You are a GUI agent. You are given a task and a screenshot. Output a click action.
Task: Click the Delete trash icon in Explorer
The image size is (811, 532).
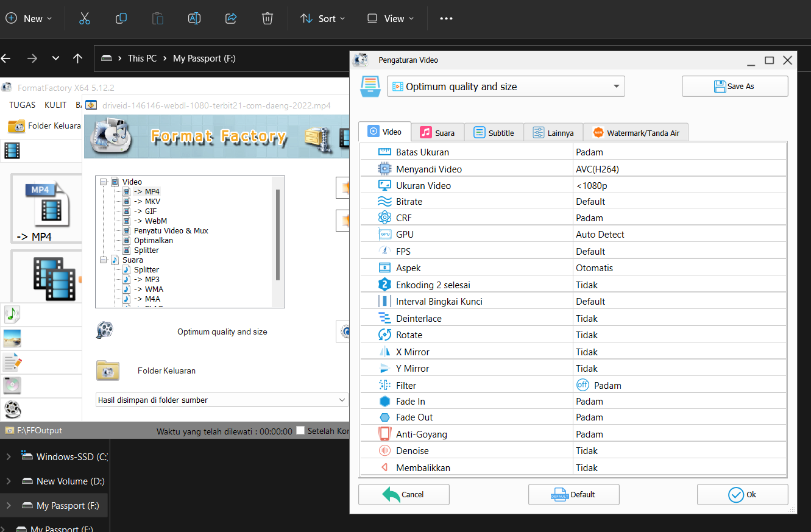point(267,18)
